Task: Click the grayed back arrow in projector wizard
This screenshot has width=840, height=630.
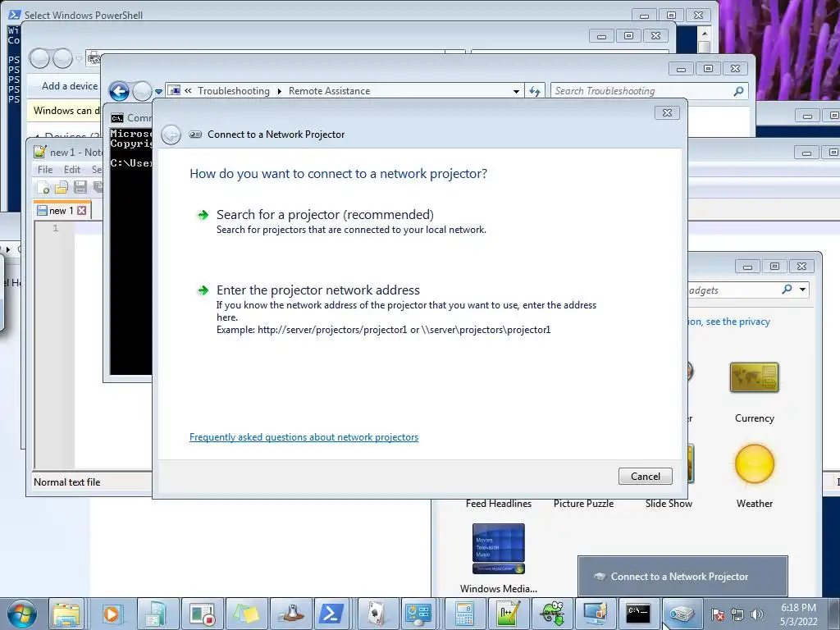Action: click(171, 135)
